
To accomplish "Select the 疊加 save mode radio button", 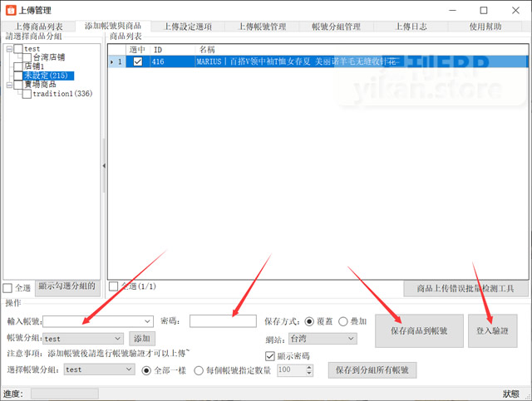I will click(343, 321).
